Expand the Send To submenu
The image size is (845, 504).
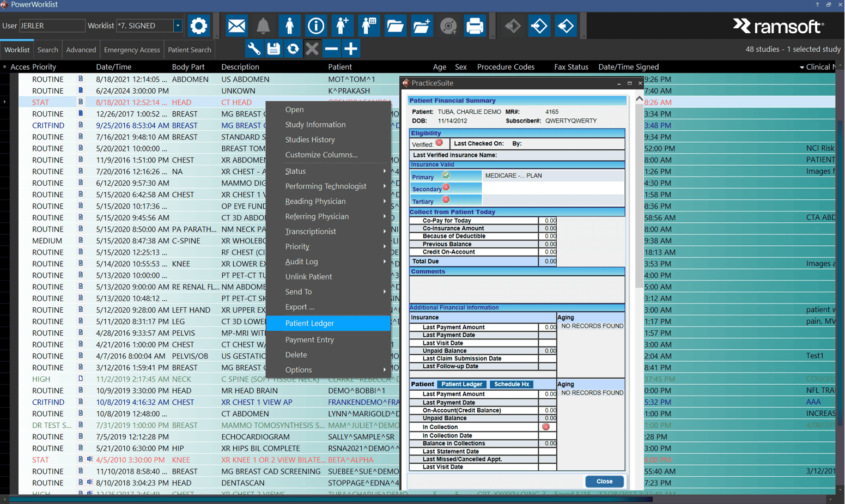pyautogui.click(x=328, y=292)
